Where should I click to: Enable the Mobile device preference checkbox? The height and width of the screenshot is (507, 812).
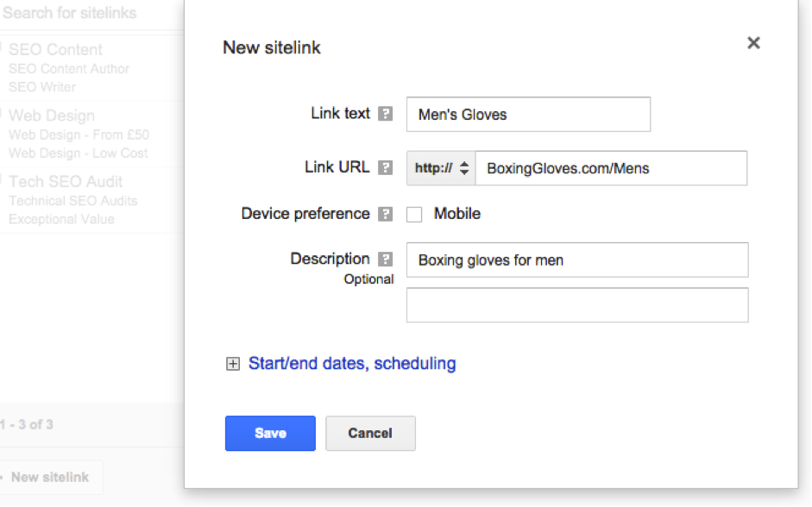tap(414, 214)
